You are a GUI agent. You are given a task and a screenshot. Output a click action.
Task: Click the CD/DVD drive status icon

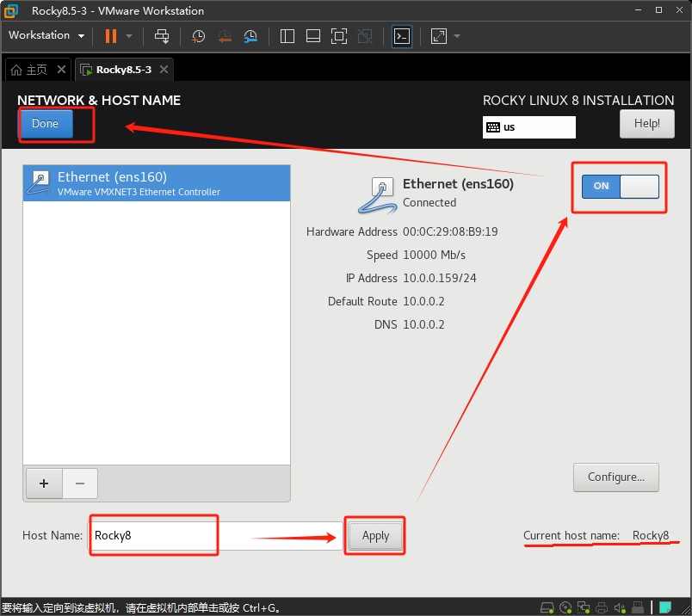[565, 608]
